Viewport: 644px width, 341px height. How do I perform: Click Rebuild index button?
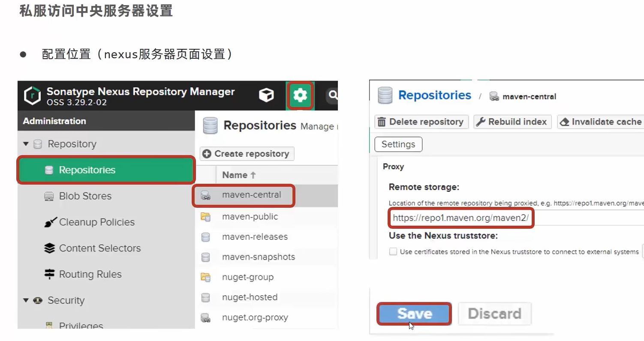[512, 122]
